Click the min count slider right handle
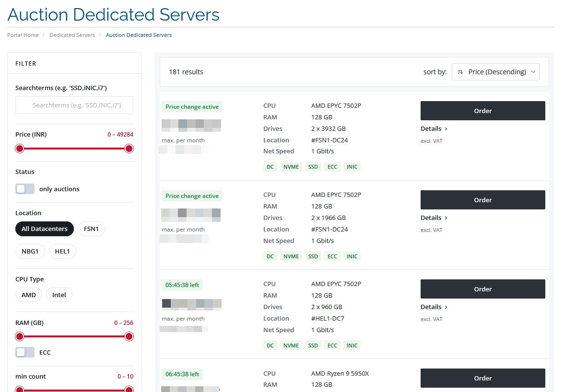Viewport: 576px width, 392px height. [x=129, y=390]
